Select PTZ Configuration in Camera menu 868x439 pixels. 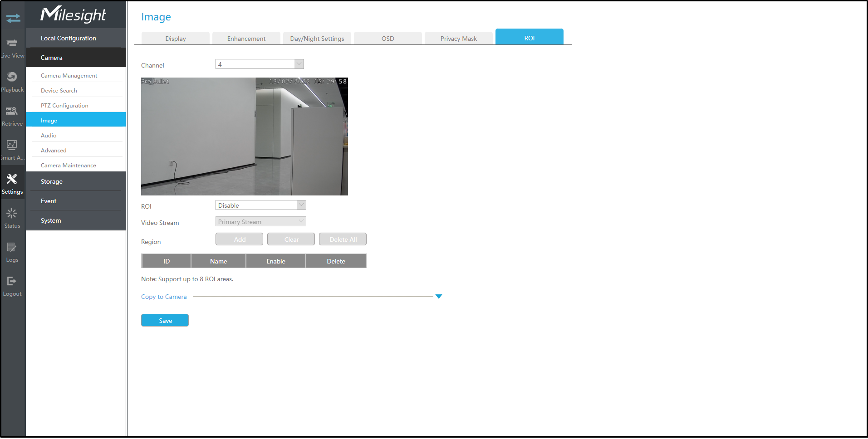(64, 106)
